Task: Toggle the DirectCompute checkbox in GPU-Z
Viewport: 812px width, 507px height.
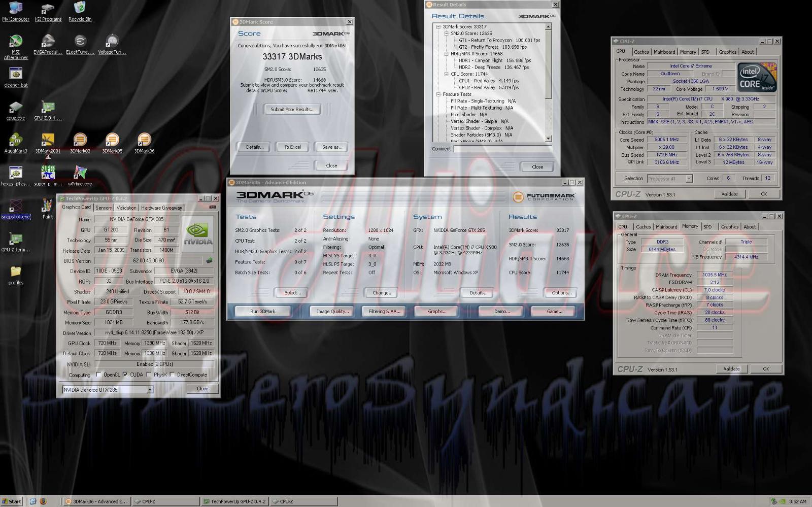Action: (x=172, y=375)
